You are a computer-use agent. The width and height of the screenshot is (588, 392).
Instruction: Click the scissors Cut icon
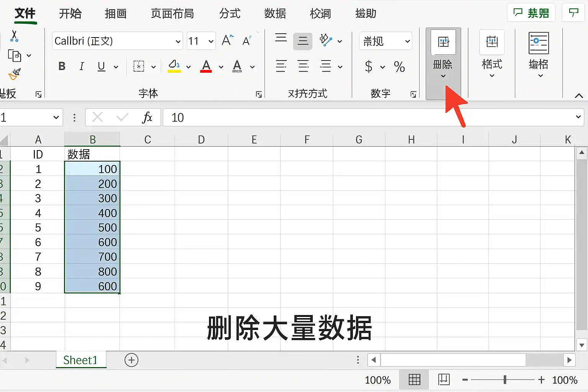pos(14,36)
